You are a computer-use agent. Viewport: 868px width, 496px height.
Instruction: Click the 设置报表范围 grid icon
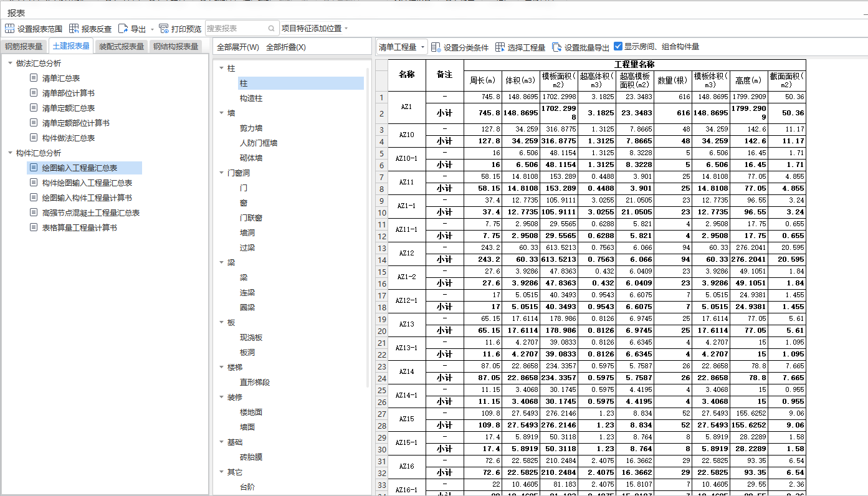click(9, 29)
